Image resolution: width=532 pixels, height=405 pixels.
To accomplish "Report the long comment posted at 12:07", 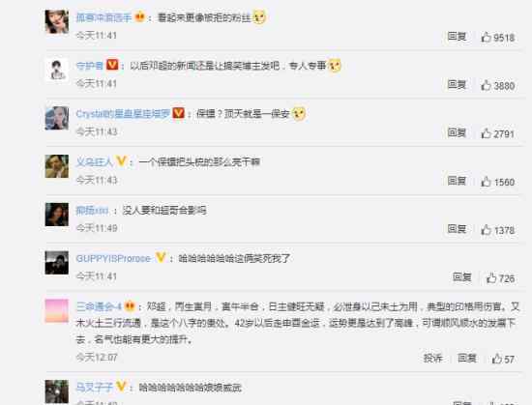I will pos(433,358).
